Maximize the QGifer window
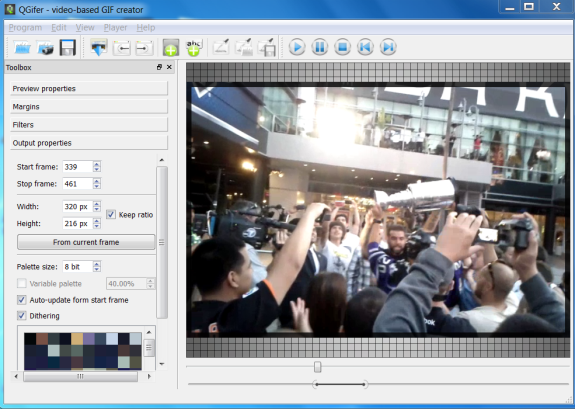Viewport: 575px width, 409px height. (529, 7)
